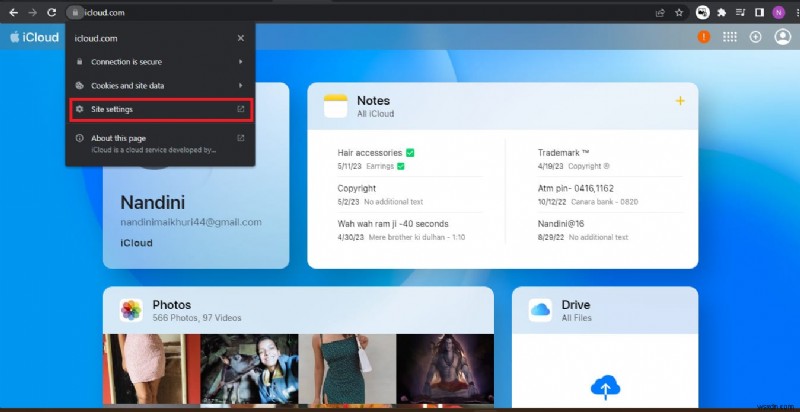Open the green dress photo thumbnail
The width and height of the screenshot is (800, 412).
click(347, 369)
